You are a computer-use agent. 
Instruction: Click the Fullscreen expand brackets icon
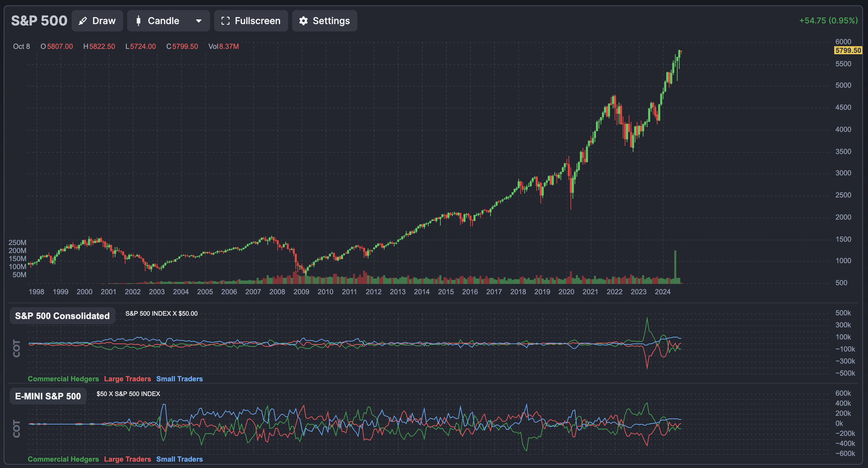pos(226,21)
